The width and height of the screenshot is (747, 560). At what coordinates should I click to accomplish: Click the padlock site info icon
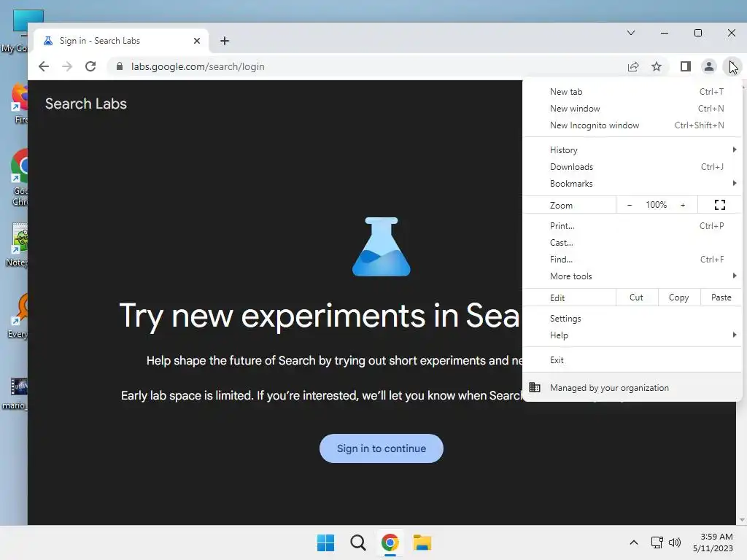(x=120, y=66)
